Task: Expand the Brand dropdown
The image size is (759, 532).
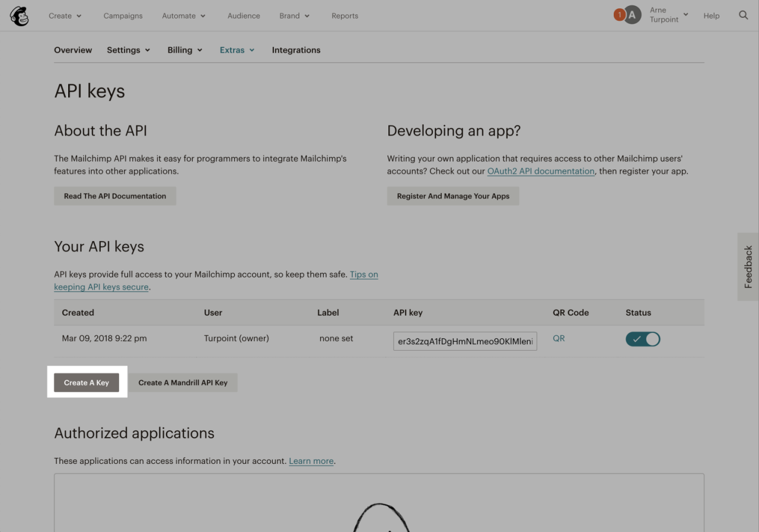Action: pos(295,16)
